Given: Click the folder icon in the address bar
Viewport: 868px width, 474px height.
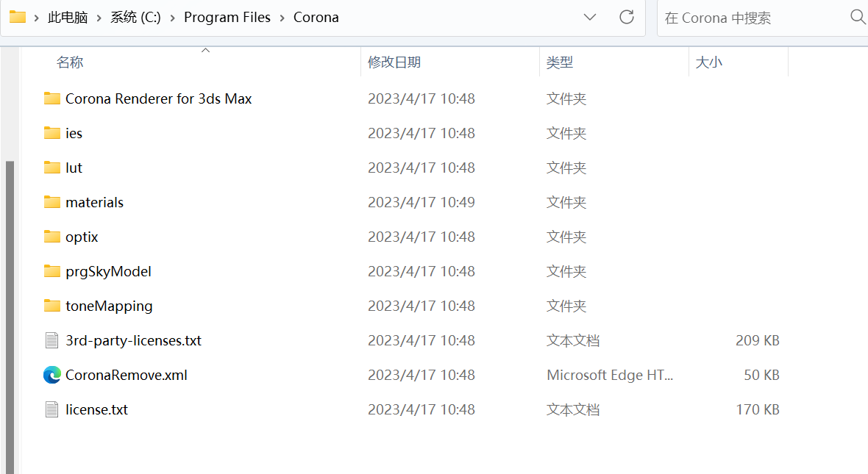Looking at the screenshot, I should point(18,17).
